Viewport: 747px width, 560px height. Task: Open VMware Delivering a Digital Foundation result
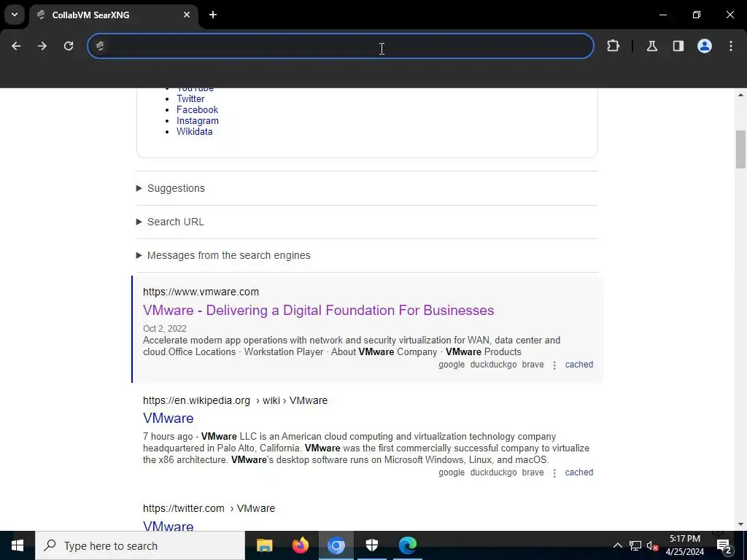[x=318, y=310]
